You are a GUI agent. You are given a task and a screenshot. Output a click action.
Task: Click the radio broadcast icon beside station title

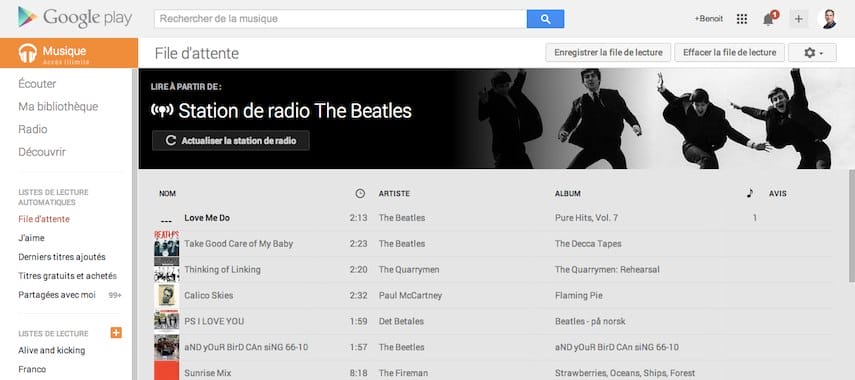pyautogui.click(x=162, y=111)
